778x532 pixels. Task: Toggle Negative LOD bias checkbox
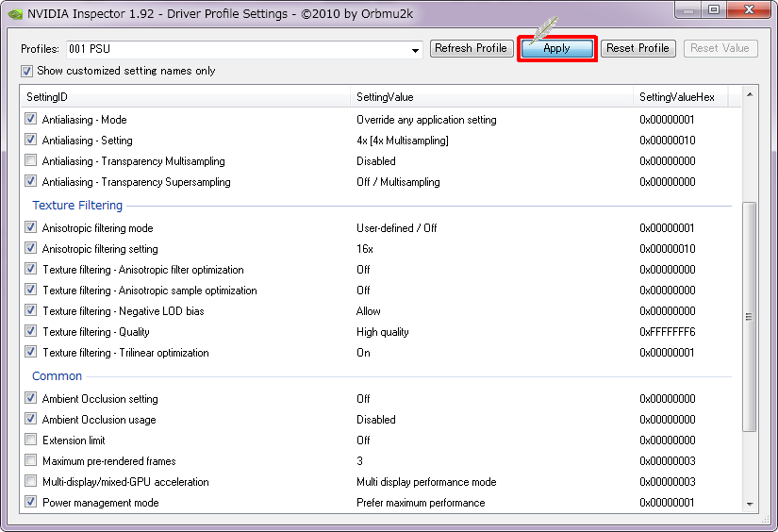31,310
